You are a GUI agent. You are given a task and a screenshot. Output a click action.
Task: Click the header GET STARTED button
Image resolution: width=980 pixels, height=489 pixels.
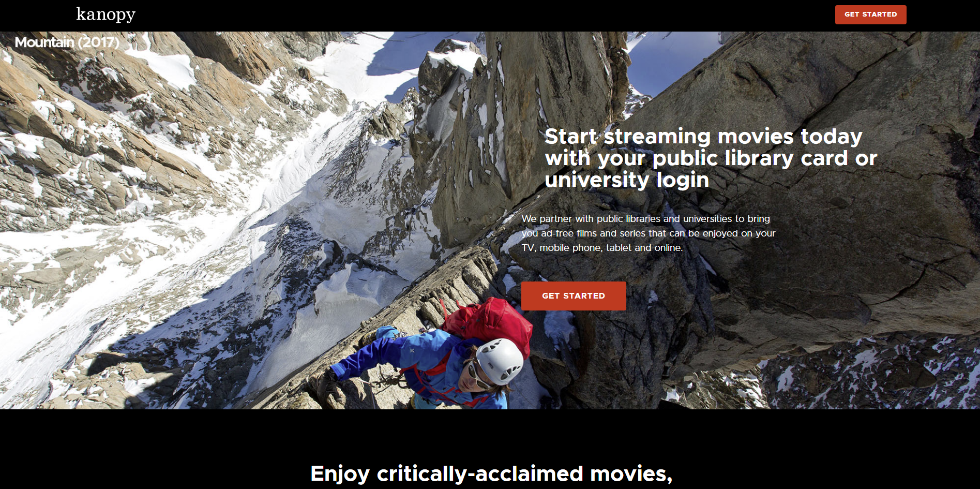pos(870,14)
